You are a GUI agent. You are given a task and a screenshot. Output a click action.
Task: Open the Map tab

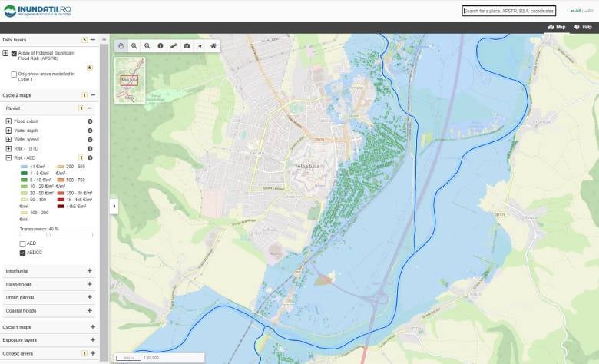coord(557,27)
